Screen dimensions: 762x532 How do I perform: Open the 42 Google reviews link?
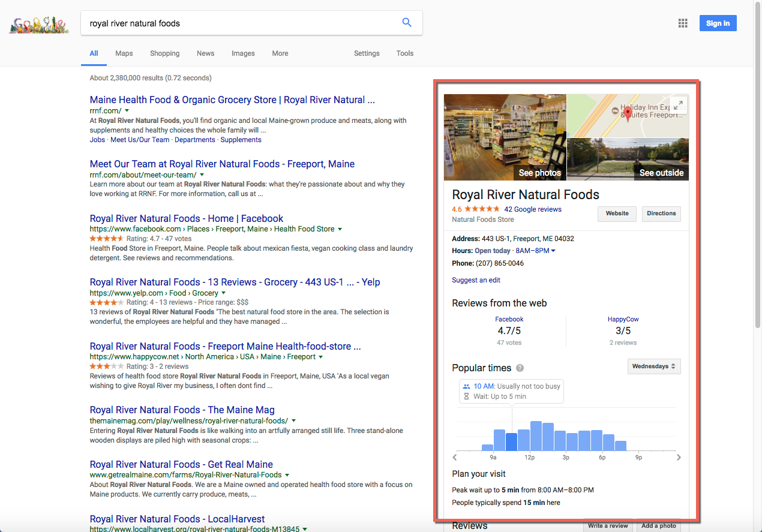coord(533,209)
